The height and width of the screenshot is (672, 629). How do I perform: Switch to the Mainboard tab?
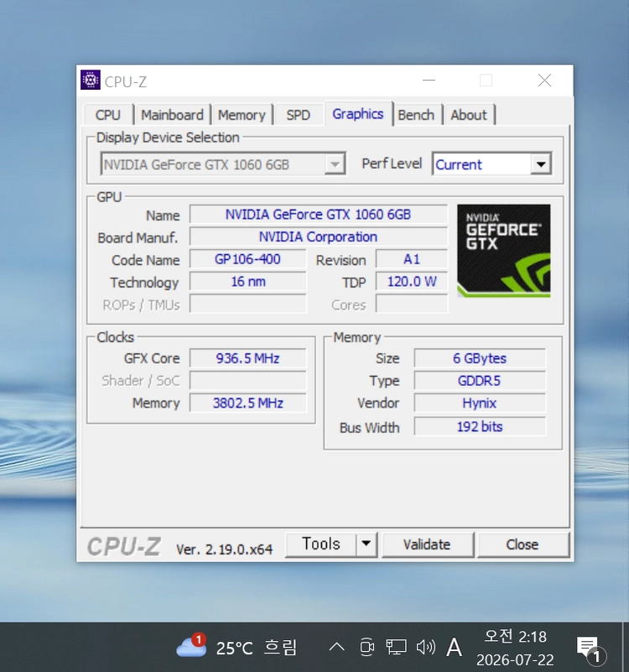pyautogui.click(x=172, y=115)
